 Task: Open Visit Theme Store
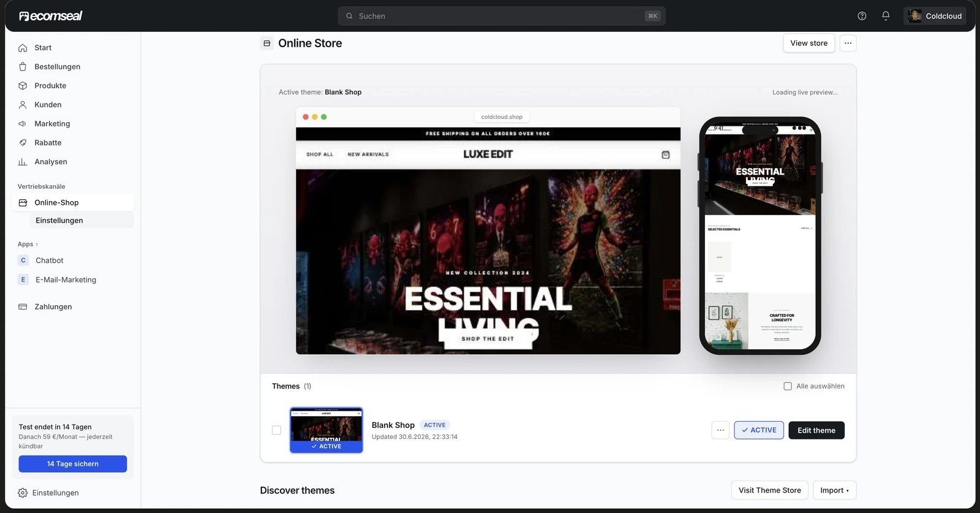(769, 490)
